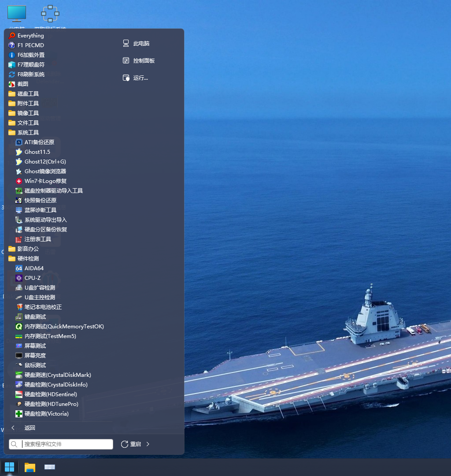Launch Win7卡Logo修复 repair tool
The height and width of the screenshot is (476, 451).
[45, 181]
